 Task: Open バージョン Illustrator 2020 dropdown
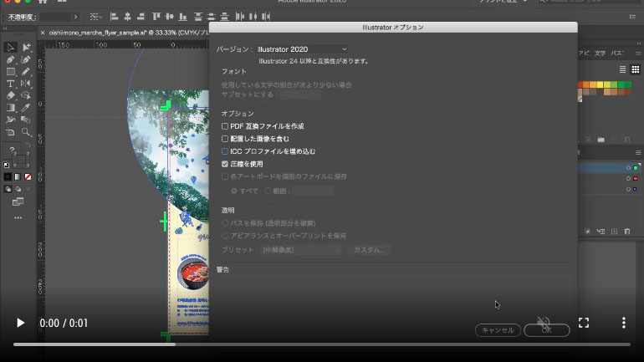302,49
